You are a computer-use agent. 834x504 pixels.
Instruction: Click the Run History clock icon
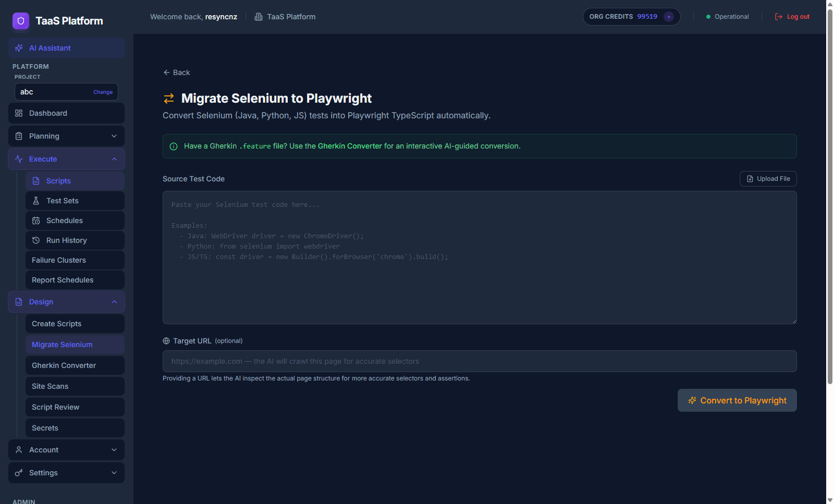tap(35, 240)
